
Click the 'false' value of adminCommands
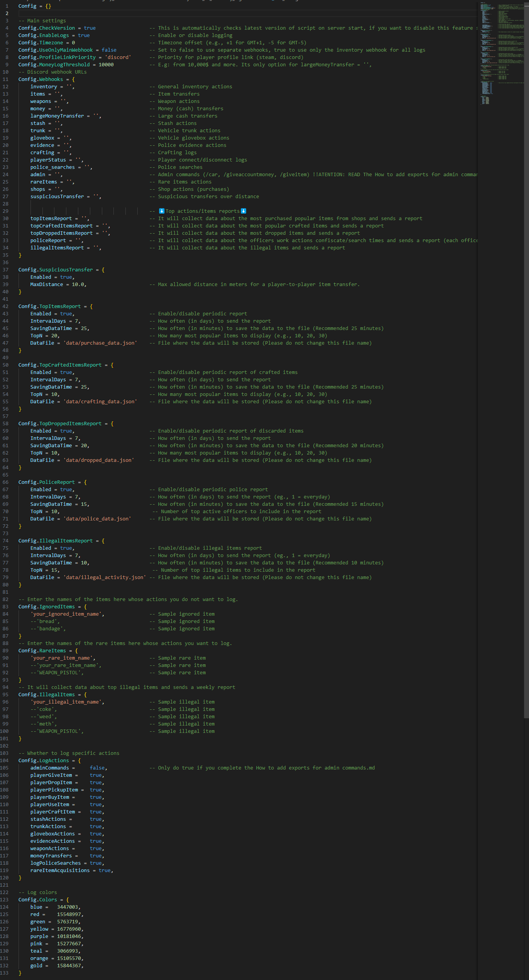point(97,768)
